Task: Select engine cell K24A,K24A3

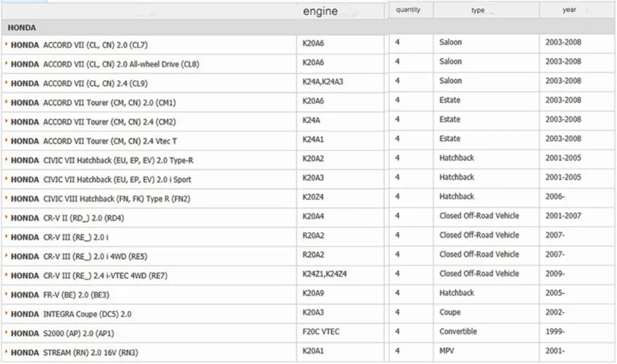Action: tap(323, 82)
